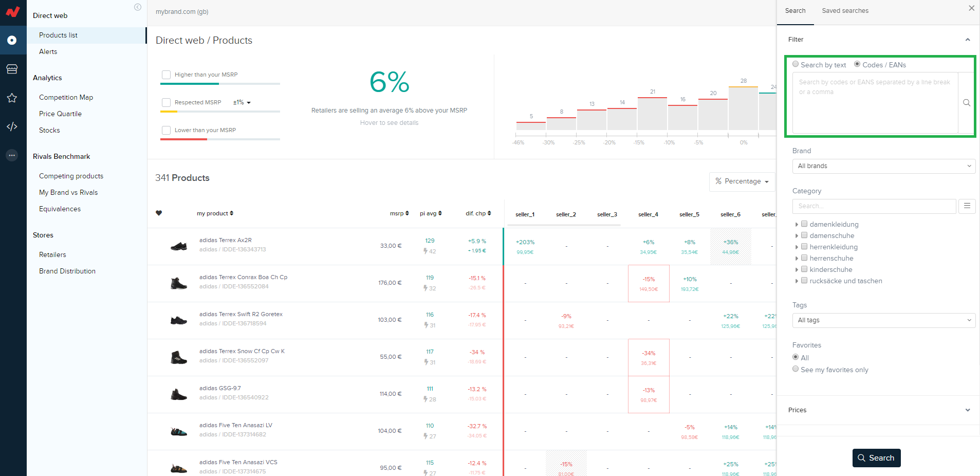Select See my favorites only radio
Image resolution: width=980 pixels, height=476 pixels.
tap(796, 369)
